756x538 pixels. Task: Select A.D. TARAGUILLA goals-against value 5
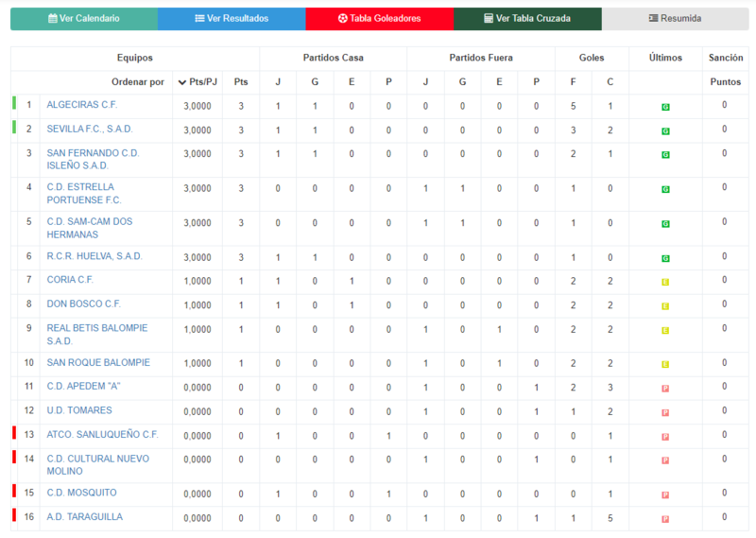pos(610,518)
